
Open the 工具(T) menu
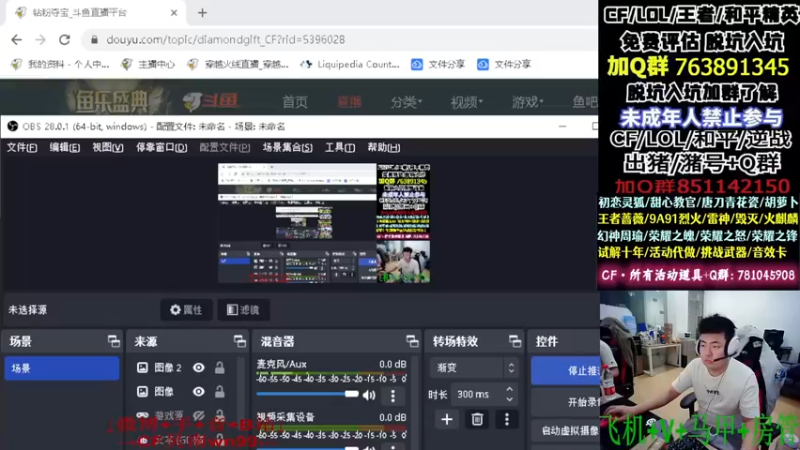coord(340,147)
